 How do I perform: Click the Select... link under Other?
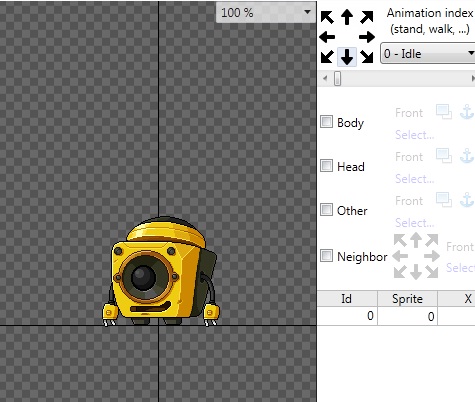tap(415, 223)
